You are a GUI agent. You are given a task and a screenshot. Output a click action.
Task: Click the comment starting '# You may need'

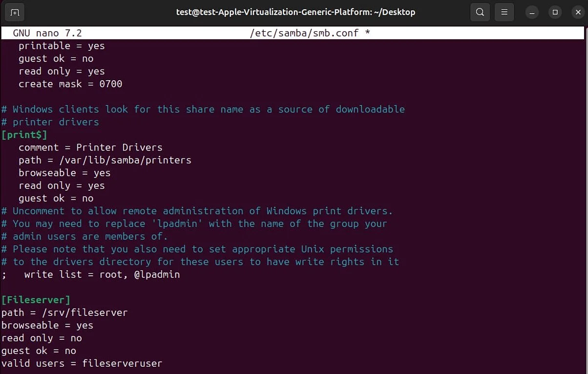(x=194, y=223)
